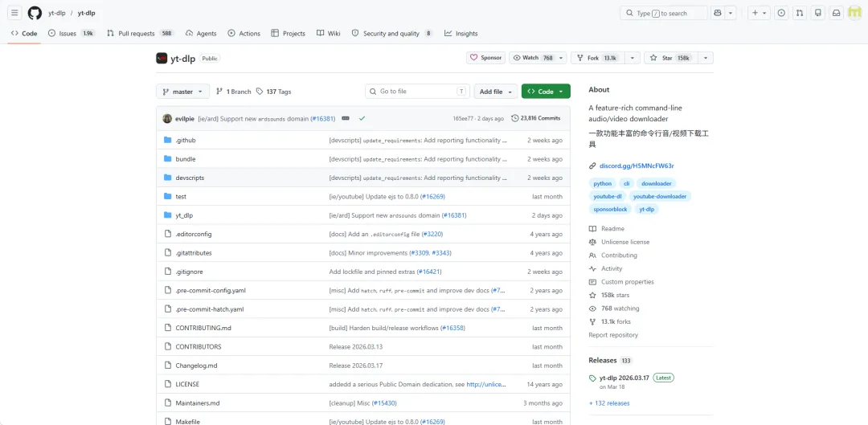Click the green commit status checkmark
This screenshot has width=868, height=425.
point(362,118)
